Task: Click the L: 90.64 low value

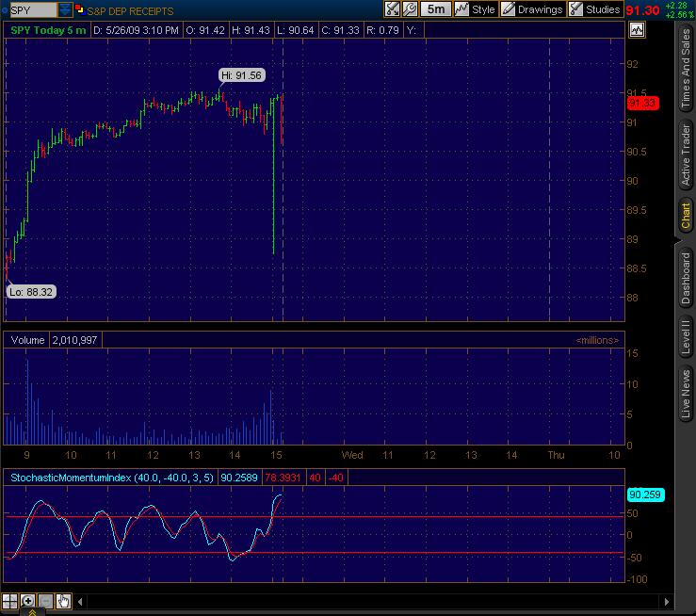Action: coord(296,31)
